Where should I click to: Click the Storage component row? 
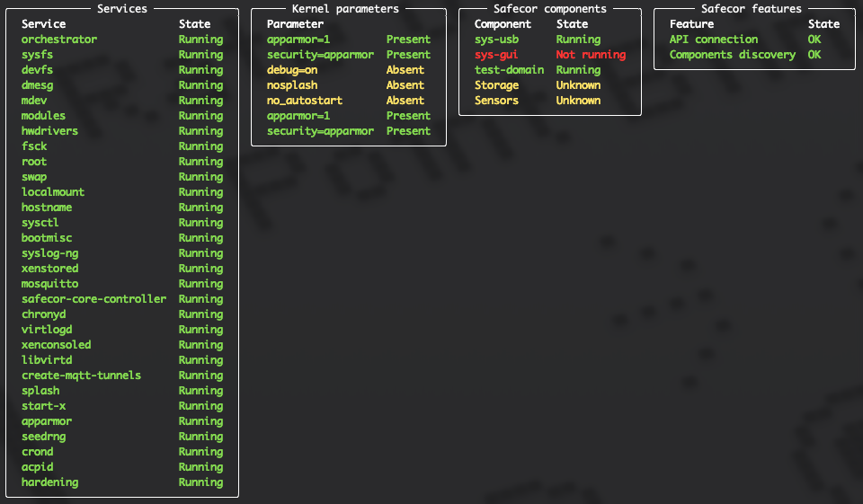point(538,85)
